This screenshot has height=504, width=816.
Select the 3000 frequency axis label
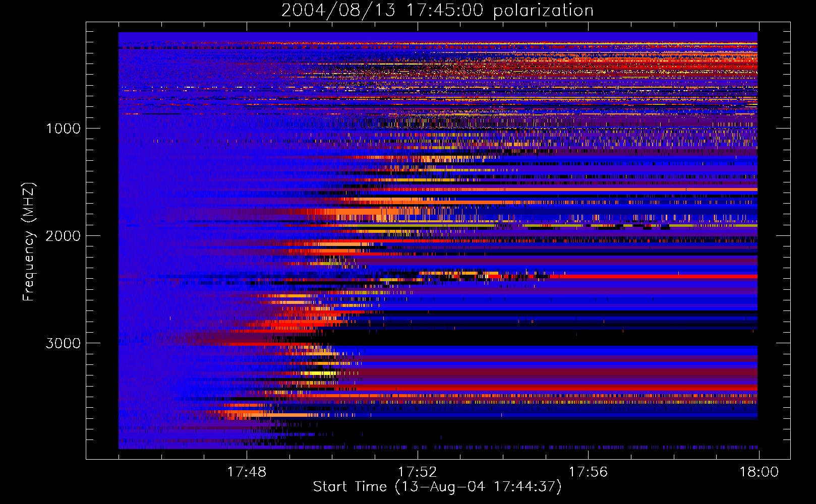63,343
